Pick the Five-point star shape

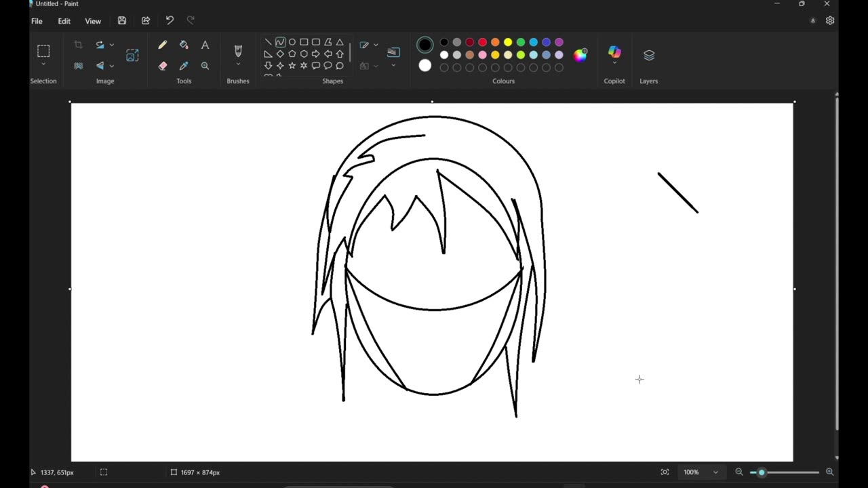(x=292, y=66)
